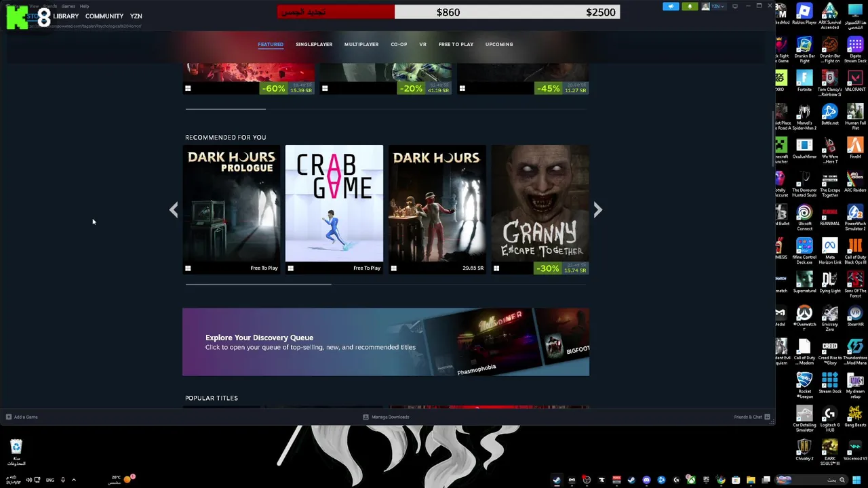Screen dimensions: 868x488
Task: Open the YZN account dropdown in the title bar
Action: (x=714, y=6)
